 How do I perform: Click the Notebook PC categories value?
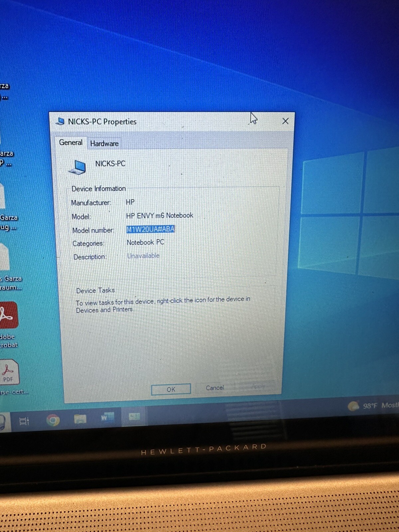point(145,242)
